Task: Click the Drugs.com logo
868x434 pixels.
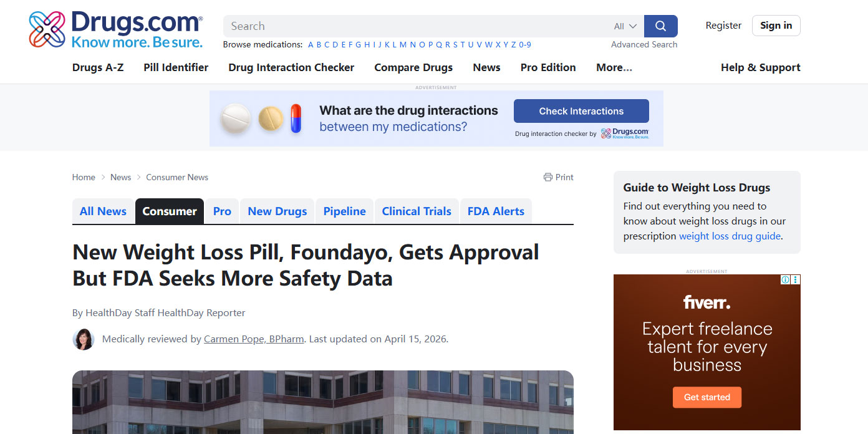Action: click(x=116, y=29)
